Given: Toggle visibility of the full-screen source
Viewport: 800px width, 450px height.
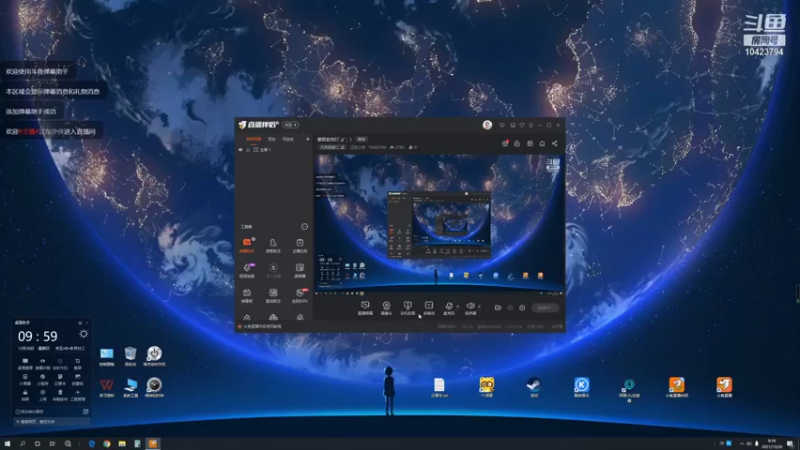Looking at the screenshot, I should click(241, 150).
